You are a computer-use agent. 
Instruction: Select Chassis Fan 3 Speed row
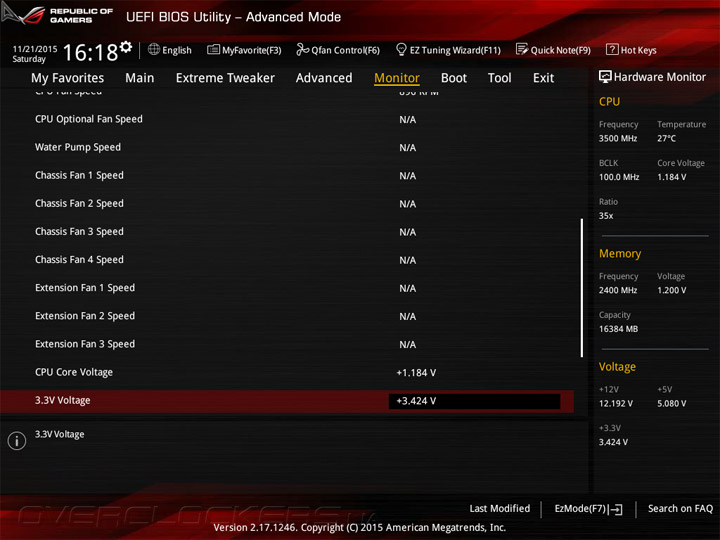click(287, 232)
